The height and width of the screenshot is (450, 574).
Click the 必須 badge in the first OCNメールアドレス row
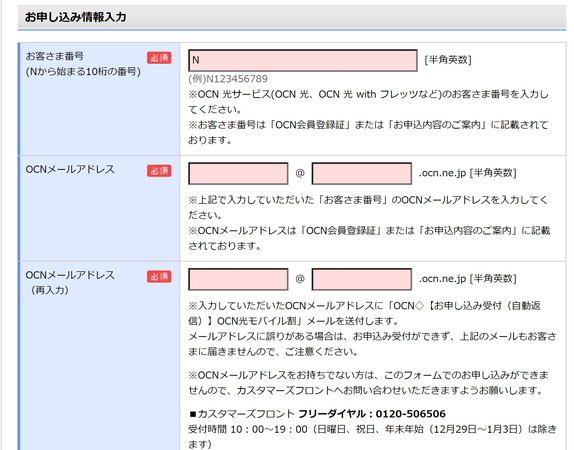click(159, 171)
